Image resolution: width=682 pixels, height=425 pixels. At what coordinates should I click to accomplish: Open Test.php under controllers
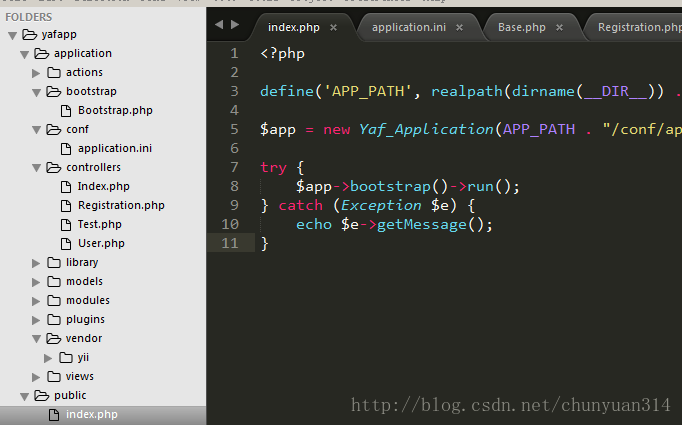pyautogui.click(x=100, y=224)
